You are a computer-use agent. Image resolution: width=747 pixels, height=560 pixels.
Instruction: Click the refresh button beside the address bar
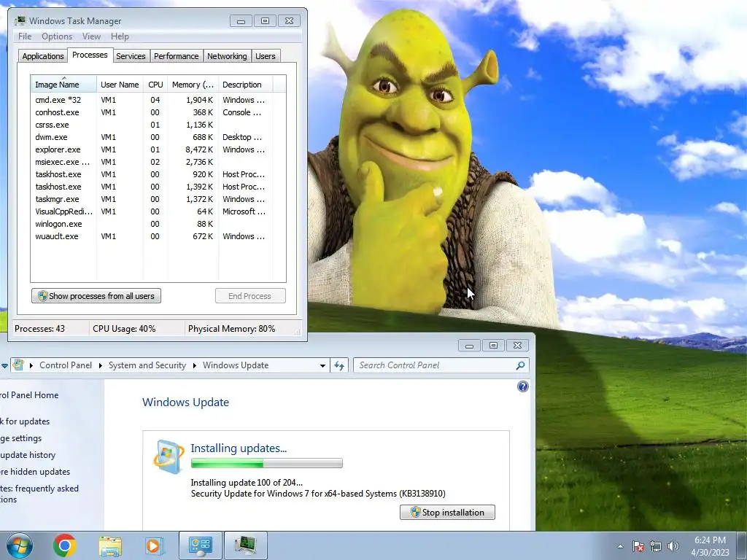[339, 365]
